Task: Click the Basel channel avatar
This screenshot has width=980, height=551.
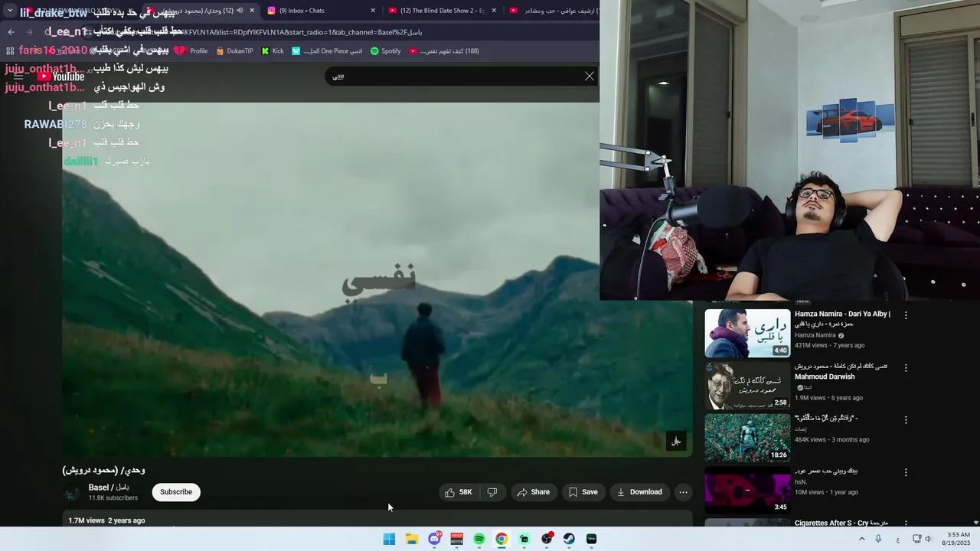Action: tap(73, 492)
